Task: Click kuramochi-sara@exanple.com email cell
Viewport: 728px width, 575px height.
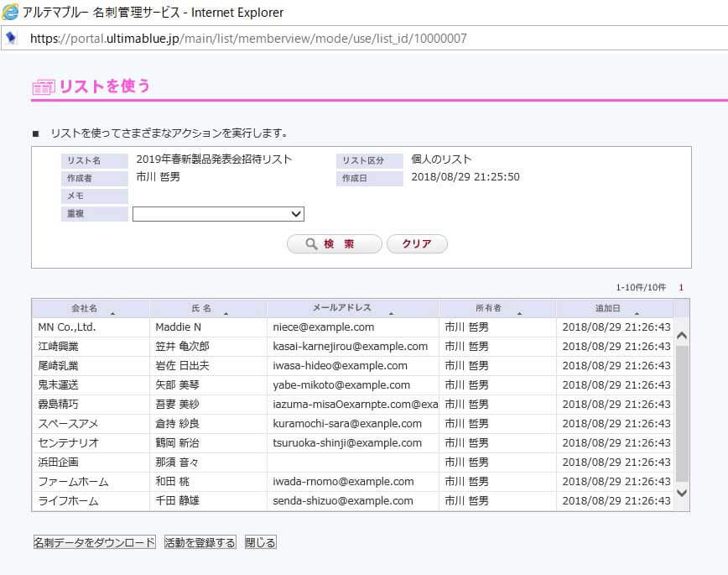Action: click(x=353, y=423)
